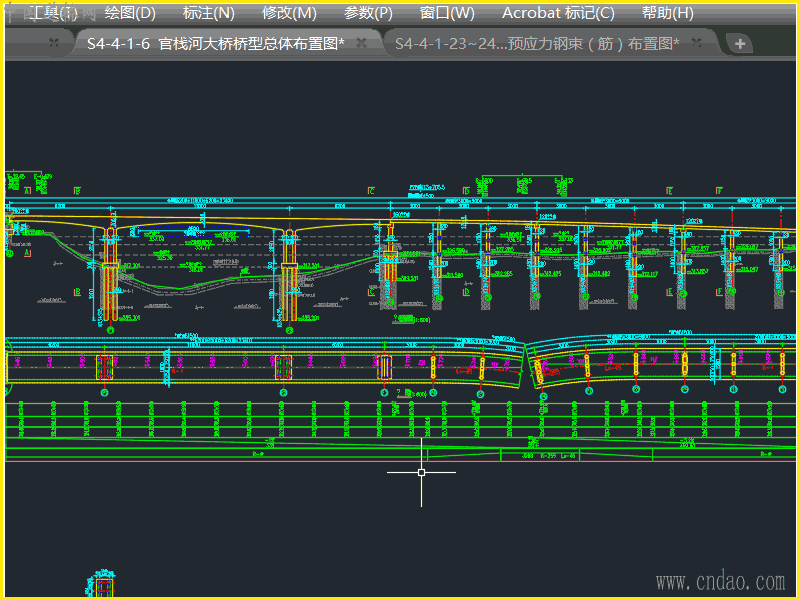Close the partially hidden leftmost tab
Viewport: 800px width, 600px height.
pyautogui.click(x=54, y=43)
